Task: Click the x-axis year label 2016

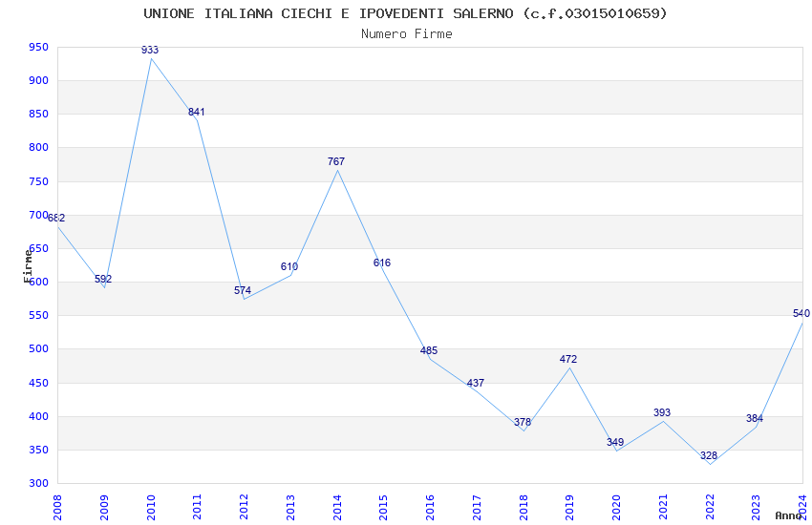Action: click(x=430, y=507)
